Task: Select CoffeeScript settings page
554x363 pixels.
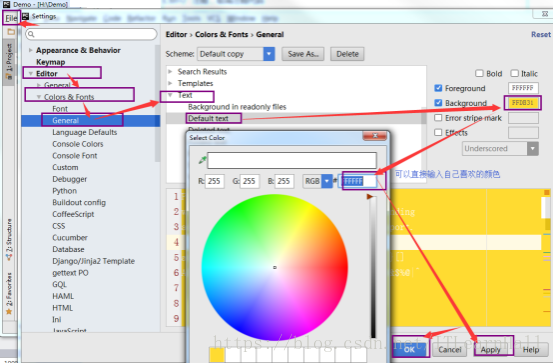Action: 73,214
